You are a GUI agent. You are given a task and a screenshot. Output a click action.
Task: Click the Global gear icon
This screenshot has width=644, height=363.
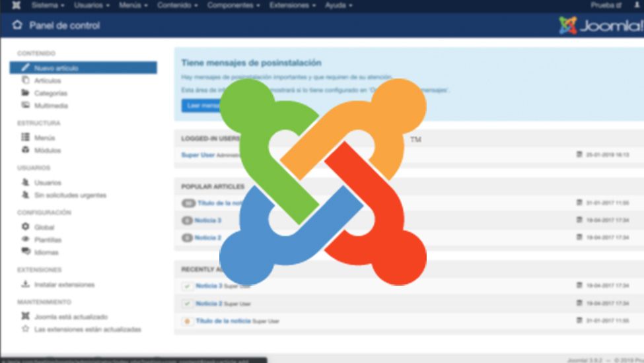click(26, 226)
